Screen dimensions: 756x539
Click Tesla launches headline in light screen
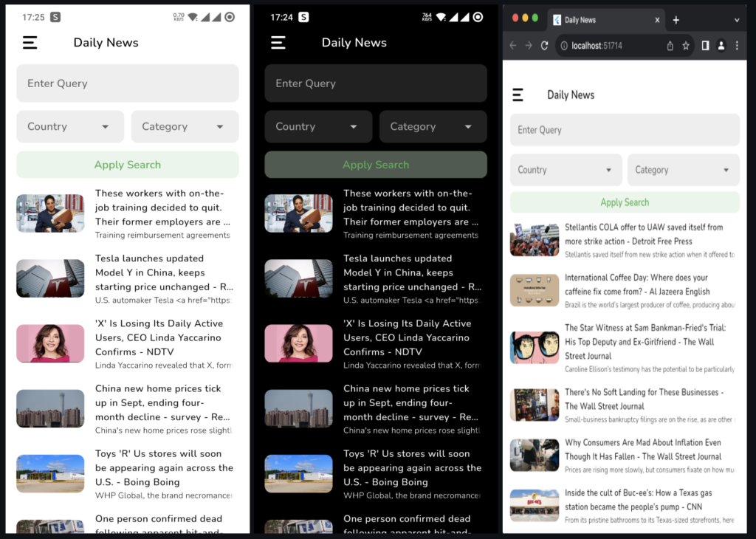pos(164,272)
